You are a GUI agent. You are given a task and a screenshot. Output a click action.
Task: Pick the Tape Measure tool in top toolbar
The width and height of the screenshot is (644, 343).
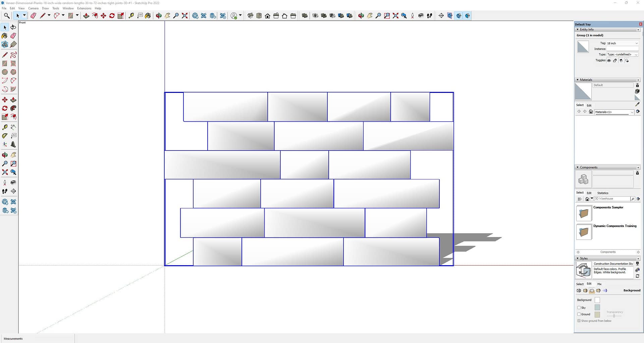click(x=131, y=16)
